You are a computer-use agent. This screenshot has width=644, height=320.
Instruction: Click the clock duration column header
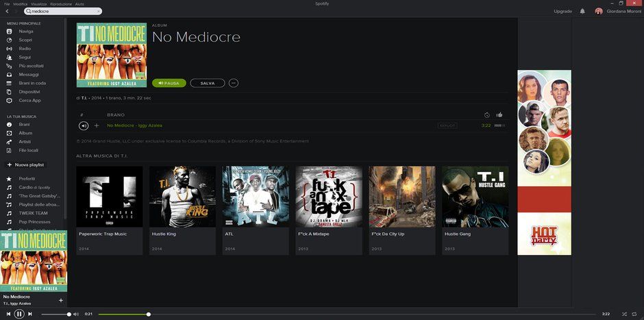click(486, 115)
